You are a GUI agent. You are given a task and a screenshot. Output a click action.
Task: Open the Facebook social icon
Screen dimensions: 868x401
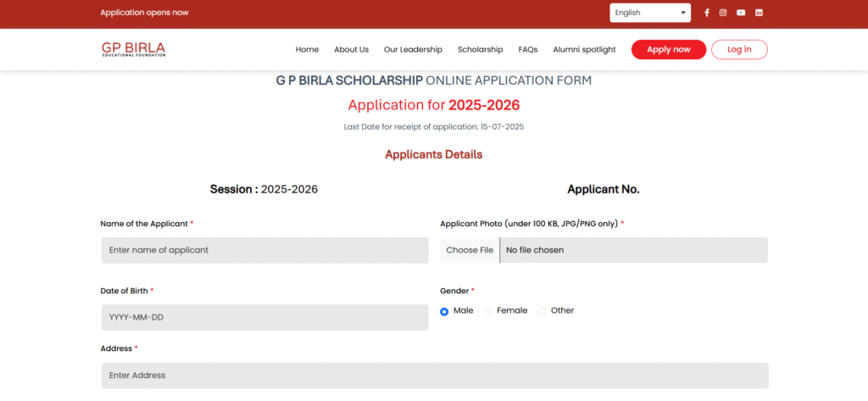point(707,13)
